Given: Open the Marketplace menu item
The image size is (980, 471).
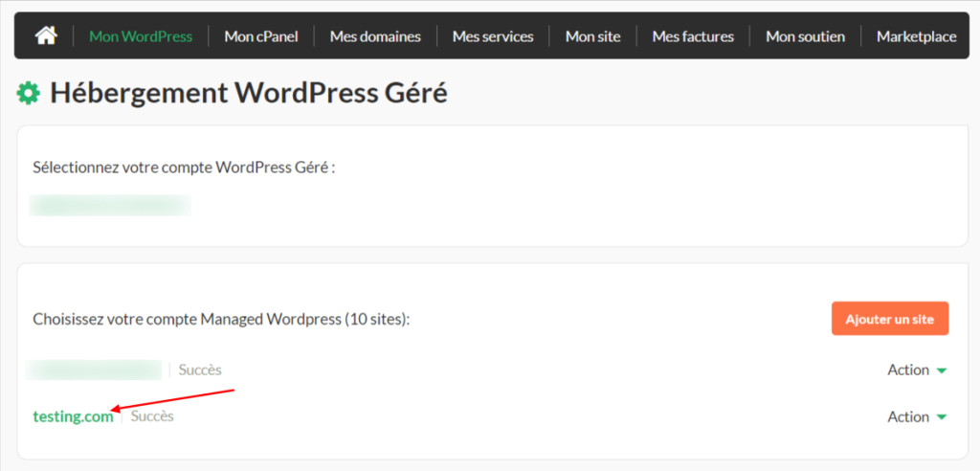Looking at the screenshot, I should 917,37.
